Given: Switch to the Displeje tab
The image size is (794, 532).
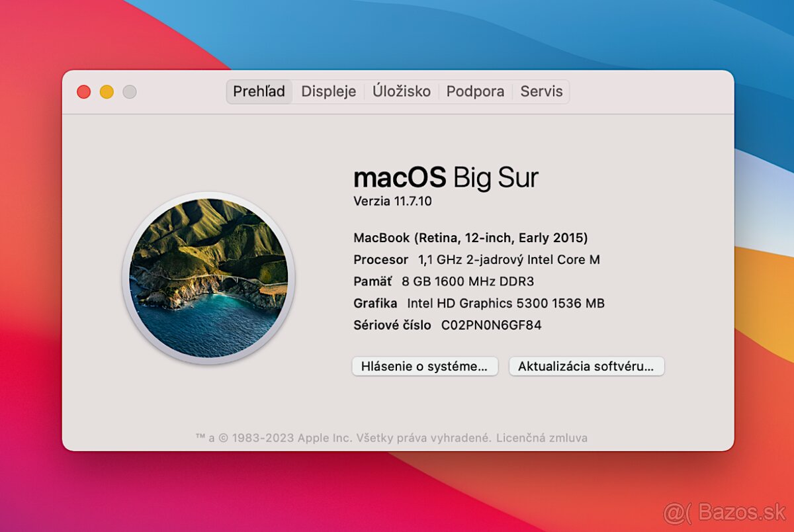Looking at the screenshot, I should [x=328, y=91].
